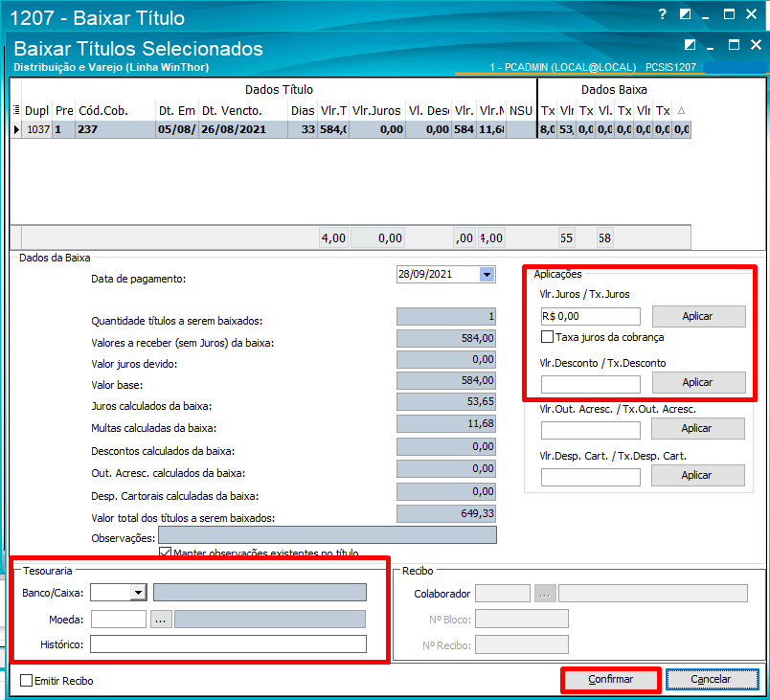The image size is (770, 700).
Task: Click NSU column header
Action: click(521, 111)
